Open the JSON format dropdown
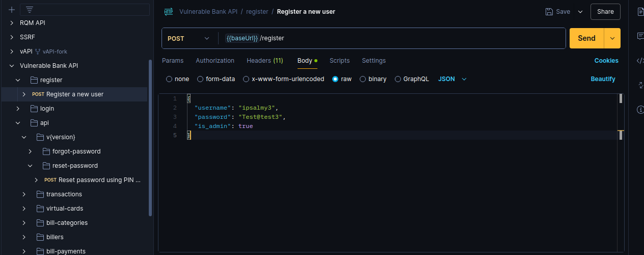The width and height of the screenshot is (644, 255). (452, 79)
